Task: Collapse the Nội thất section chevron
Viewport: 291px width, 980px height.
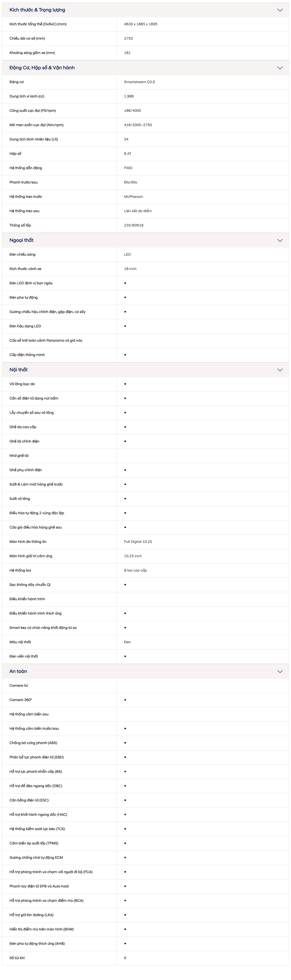Action: pyautogui.click(x=280, y=370)
